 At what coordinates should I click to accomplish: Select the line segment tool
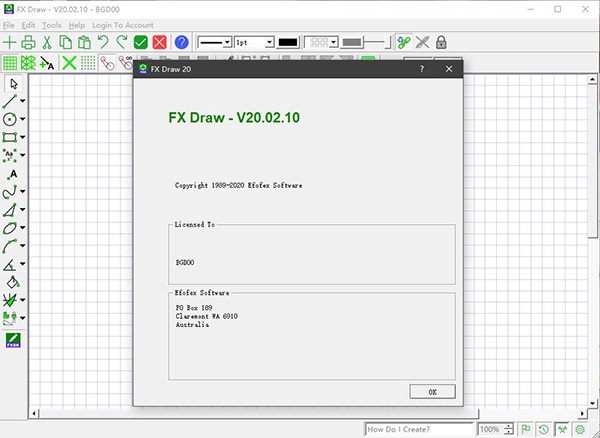10,101
